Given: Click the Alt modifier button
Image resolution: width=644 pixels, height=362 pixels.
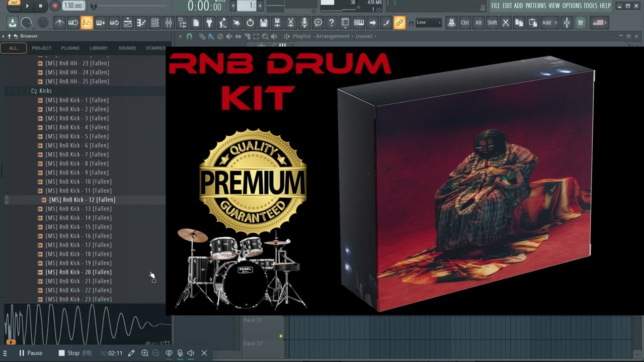Looking at the screenshot, I should click(478, 23).
